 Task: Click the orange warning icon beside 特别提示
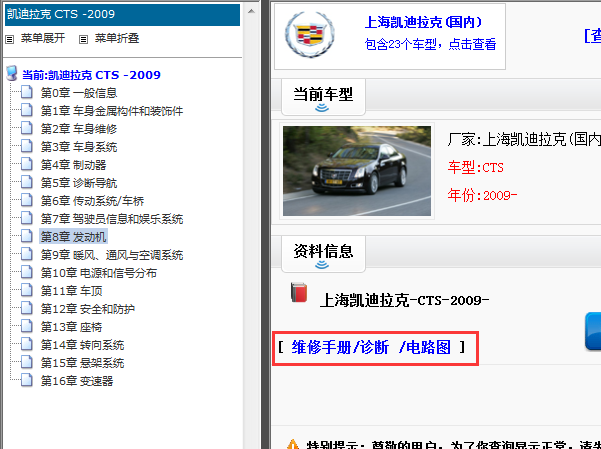click(x=293, y=444)
